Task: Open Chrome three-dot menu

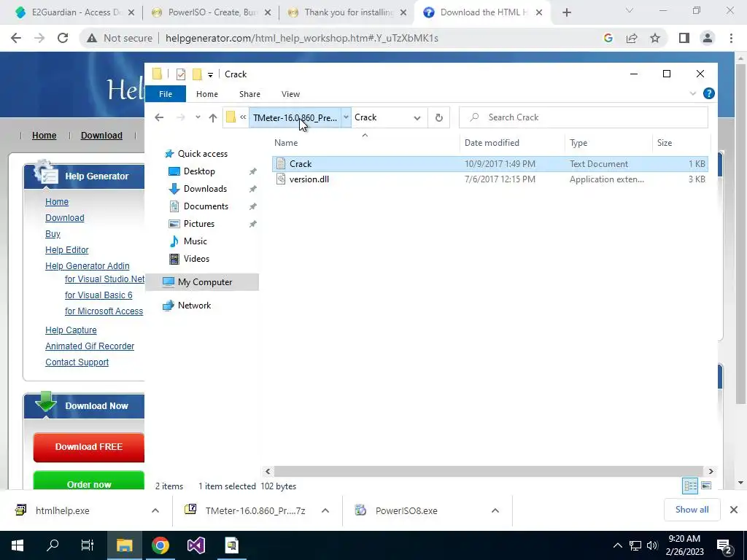Action: (x=731, y=38)
